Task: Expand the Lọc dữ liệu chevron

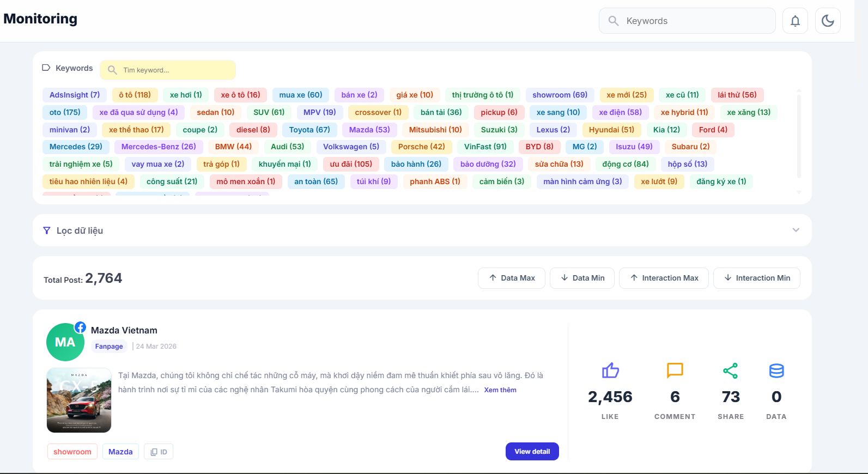Action: (x=796, y=230)
